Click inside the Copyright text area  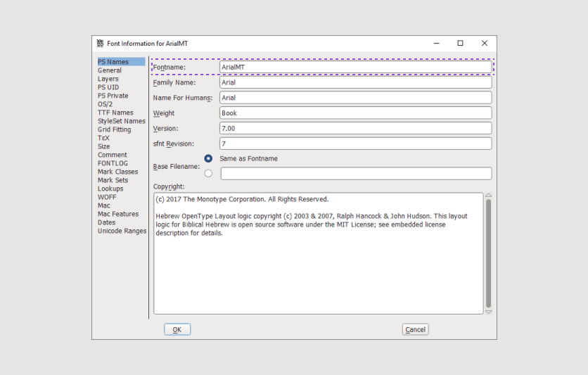319,253
